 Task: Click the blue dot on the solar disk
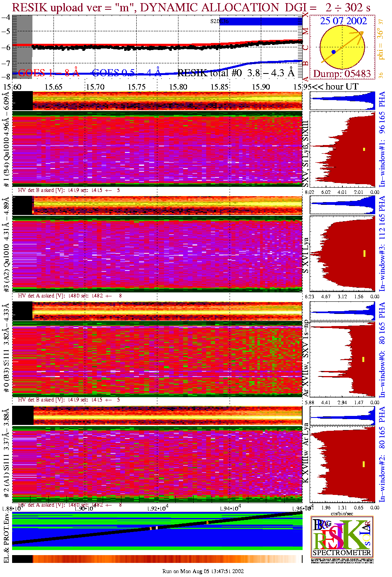(x=333, y=52)
